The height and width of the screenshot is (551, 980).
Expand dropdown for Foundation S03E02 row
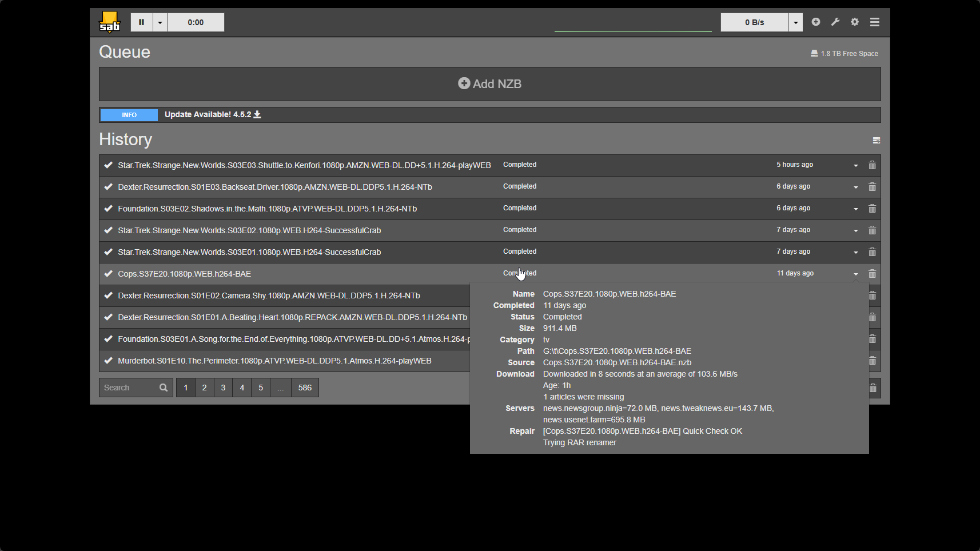[x=856, y=209]
